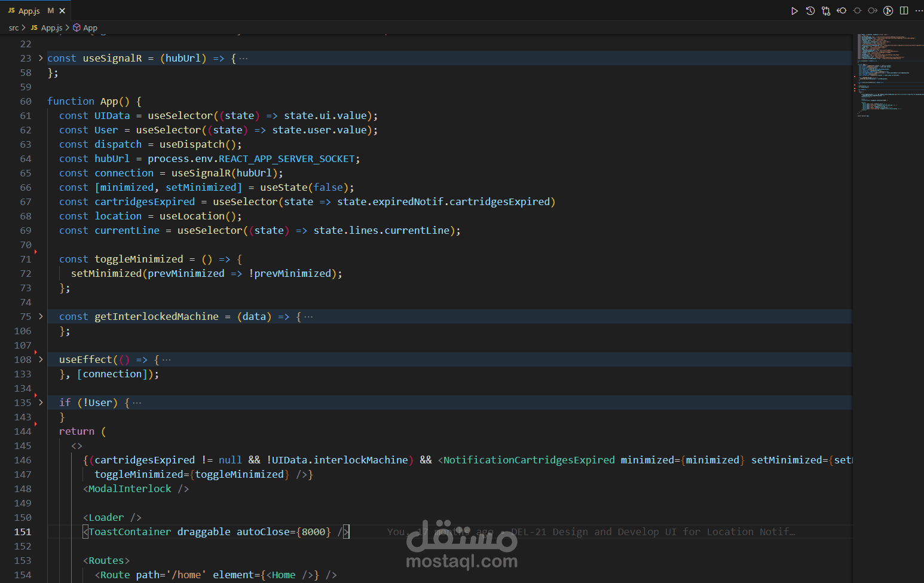Expand the collapsed useEffect block
Image resolution: width=924 pixels, height=583 pixels.
(x=41, y=359)
